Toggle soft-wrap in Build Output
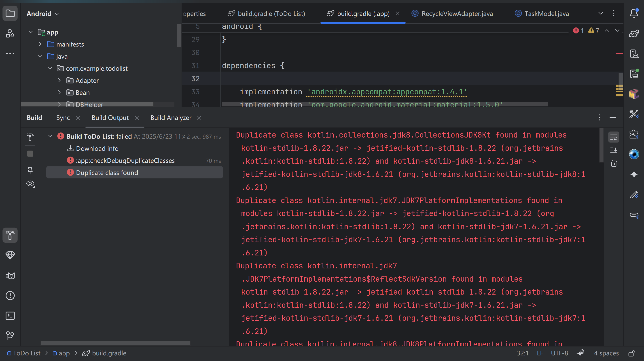The width and height of the screenshot is (644, 361). (x=614, y=137)
